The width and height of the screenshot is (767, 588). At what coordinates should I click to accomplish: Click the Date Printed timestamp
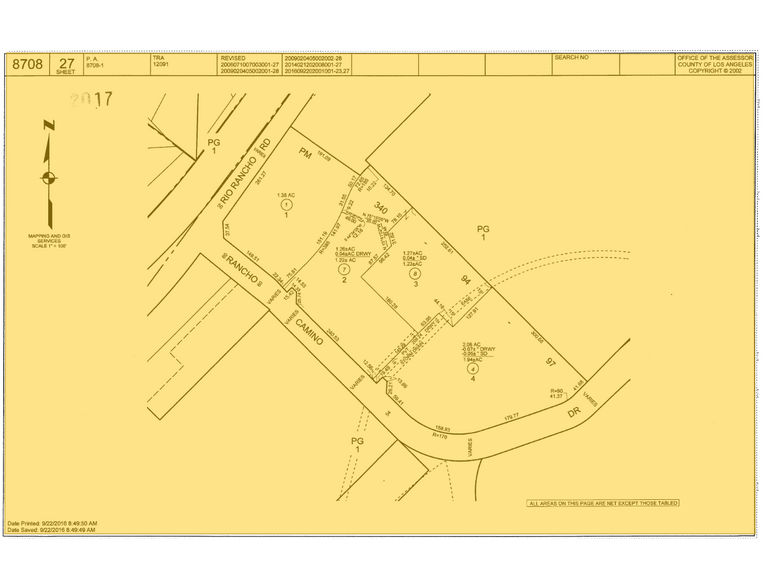coord(52,523)
